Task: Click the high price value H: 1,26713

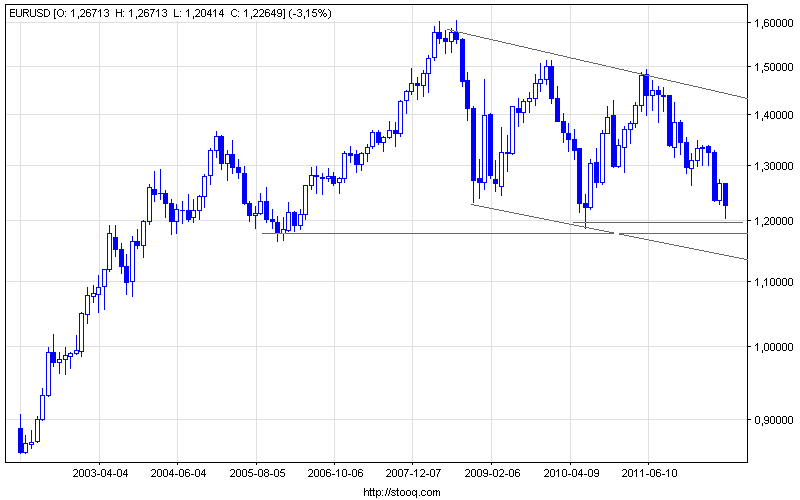Action: tap(141, 14)
